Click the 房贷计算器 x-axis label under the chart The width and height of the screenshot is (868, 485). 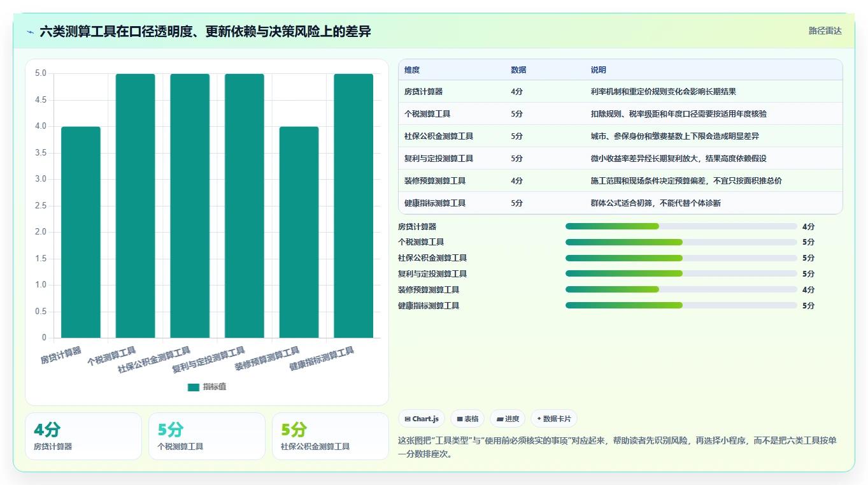(61, 354)
